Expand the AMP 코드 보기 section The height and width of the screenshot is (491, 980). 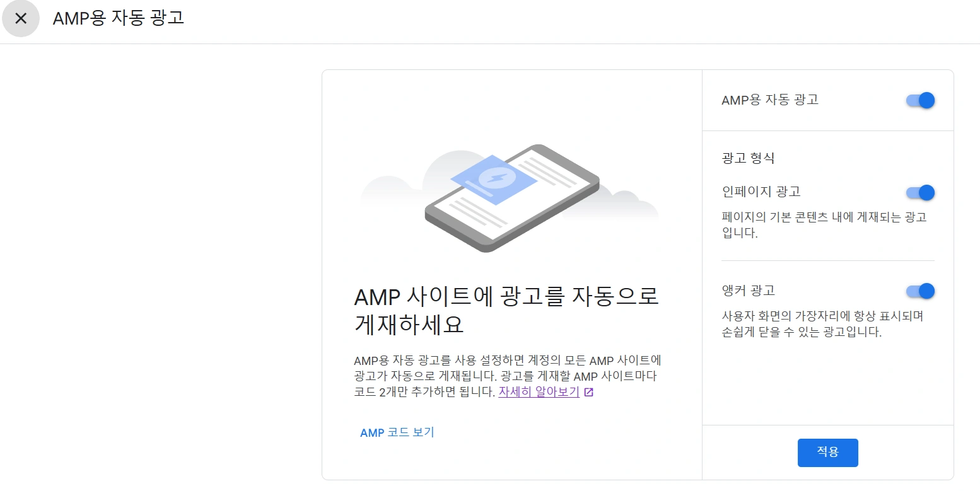(x=397, y=432)
